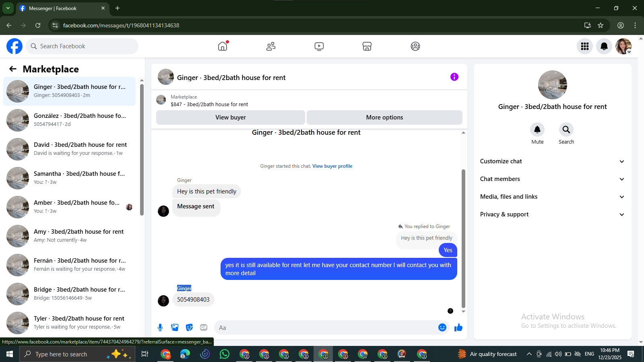Image resolution: width=644 pixels, height=362 pixels.
Task: Expand the Customize chat section
Action: pyautogui.click(x=552, y=161)
